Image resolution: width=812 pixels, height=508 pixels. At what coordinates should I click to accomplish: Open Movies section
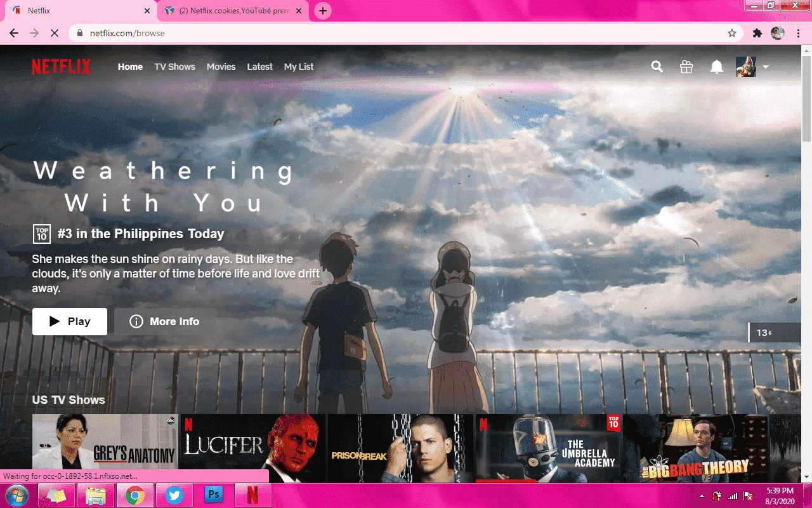(221, 67)
